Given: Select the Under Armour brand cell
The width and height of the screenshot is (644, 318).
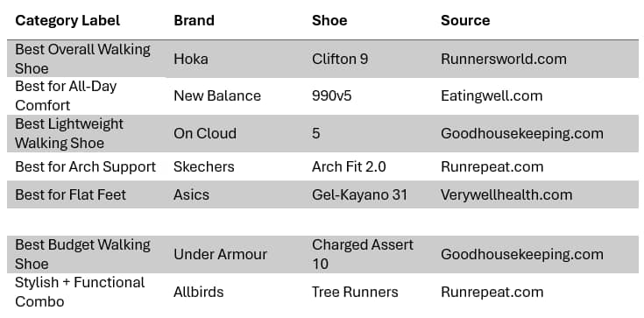Looking at the screenshot, I should [x=220, y=254].
